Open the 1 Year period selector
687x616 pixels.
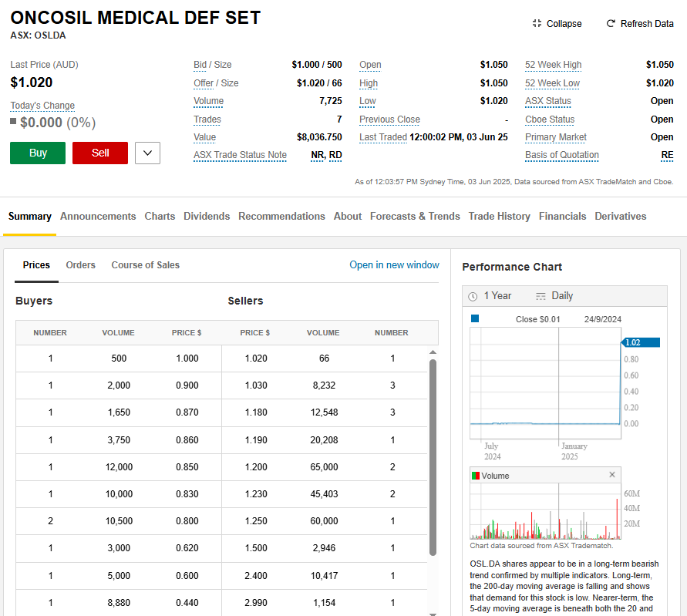[x=490, y=296]
